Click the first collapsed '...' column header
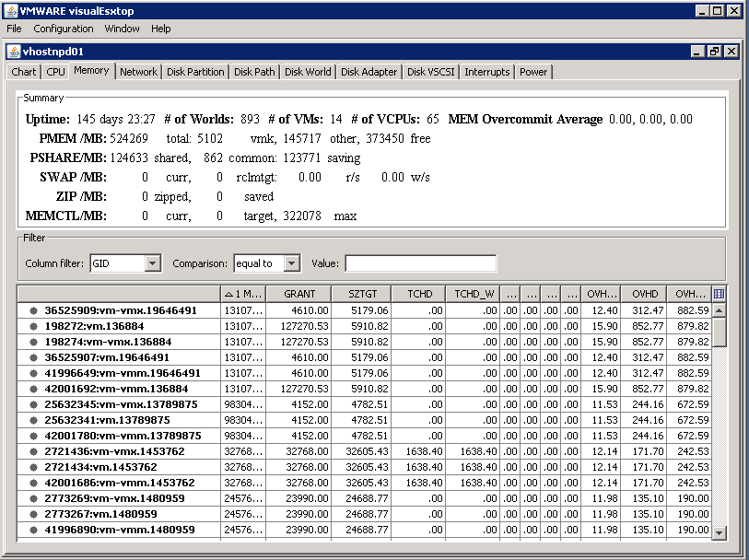Viewport: 749px width, 560px height. point(510,294)
